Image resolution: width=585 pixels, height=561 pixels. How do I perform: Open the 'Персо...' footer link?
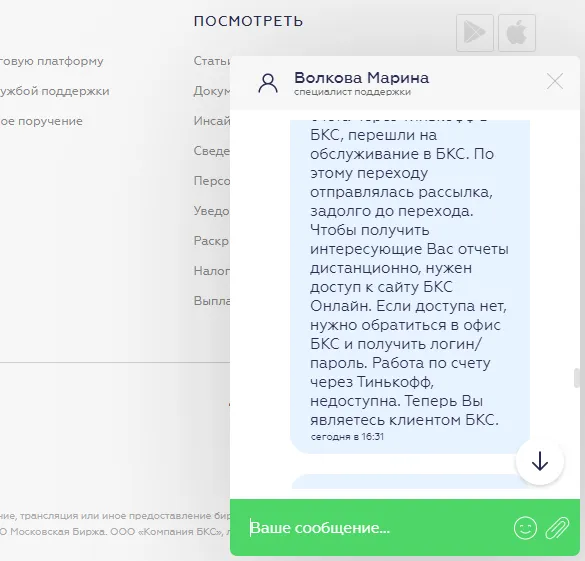(x=212, y=181)
